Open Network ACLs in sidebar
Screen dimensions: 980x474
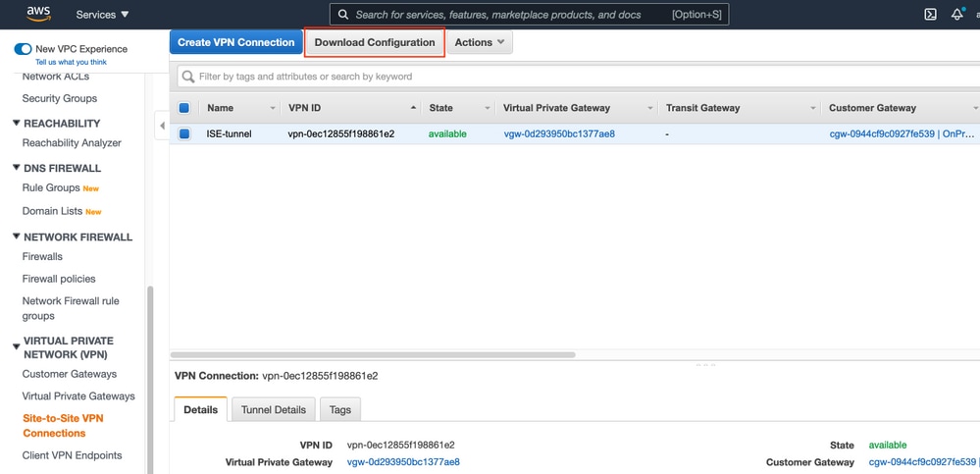(56, 77)
